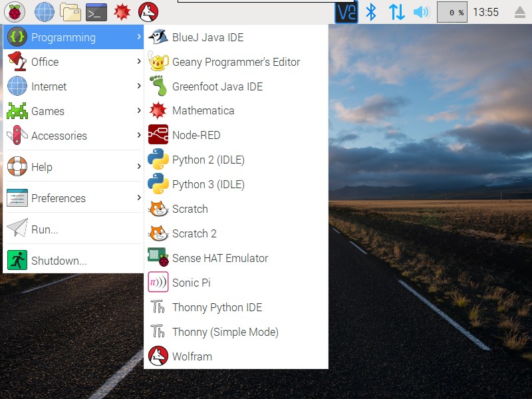Click the Greenfoot green footprint icon

point(158,86)
